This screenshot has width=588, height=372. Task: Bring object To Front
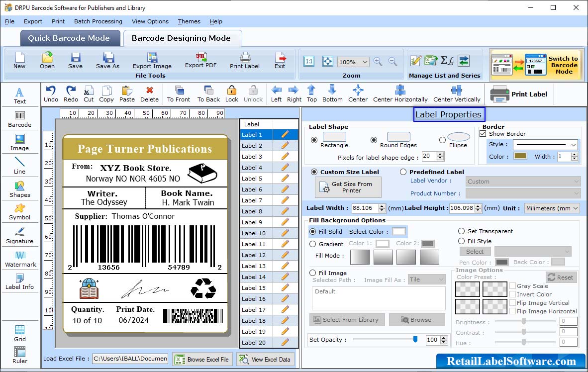point(179,94)
